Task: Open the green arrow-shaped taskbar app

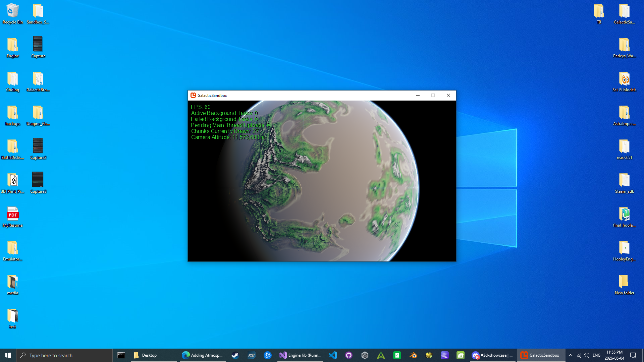Action: [x=381, y=355]
